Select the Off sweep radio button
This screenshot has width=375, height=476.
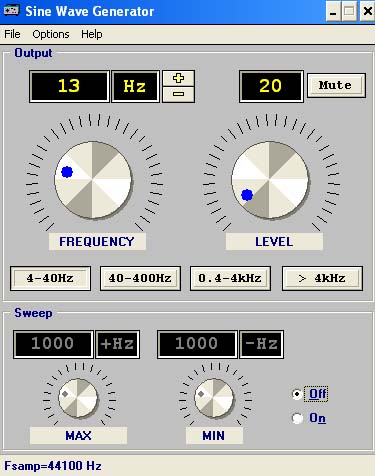[297, 394]
